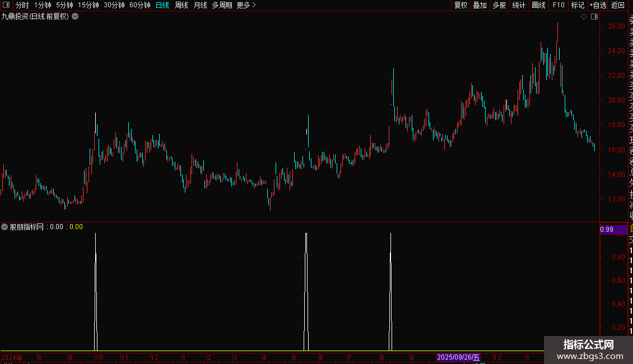Select the 30分钟 period tab
The height and width of the screenshot is (364, 633).
click(114, 5)
